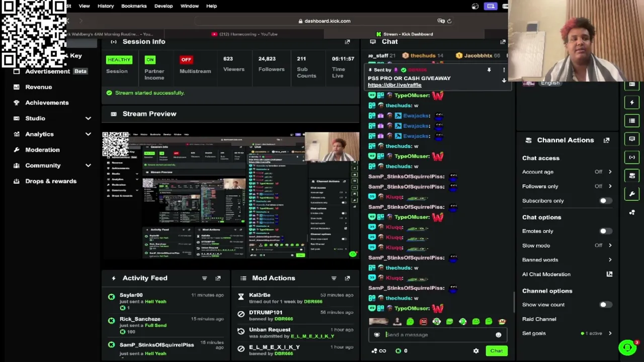The image size is (644, 362).
Task: Click Raid Channel
Action: tap(539, 319)
